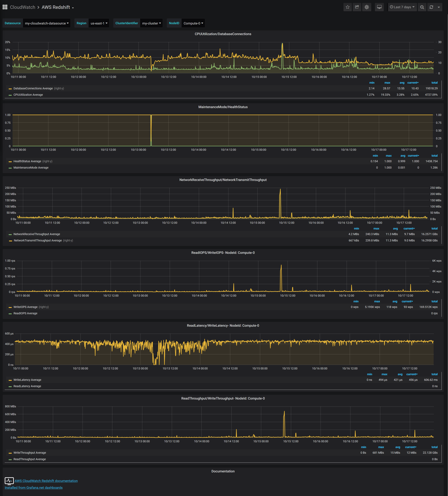
Task: Open Grafana dashboards grid icon
Action: [5, 7]
